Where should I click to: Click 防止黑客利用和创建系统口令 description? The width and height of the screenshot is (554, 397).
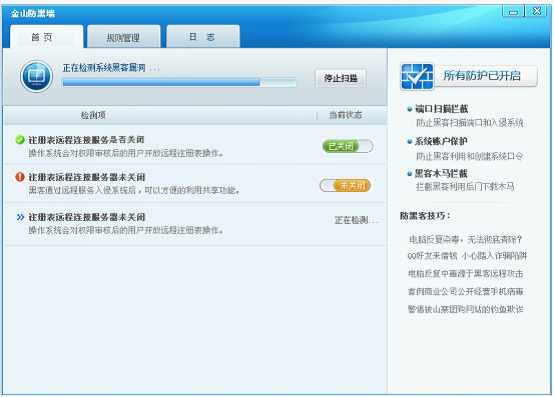(470, 156)
